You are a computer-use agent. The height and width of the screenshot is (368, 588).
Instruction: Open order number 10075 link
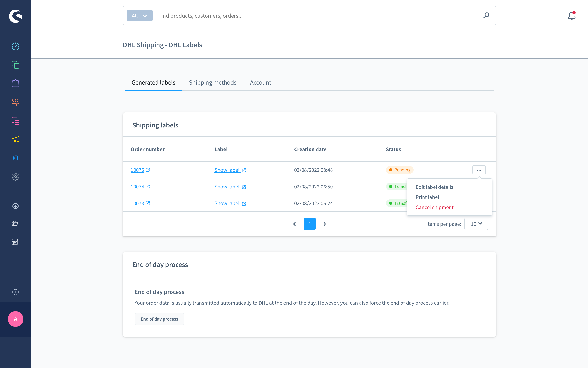[x=137, y=170]
